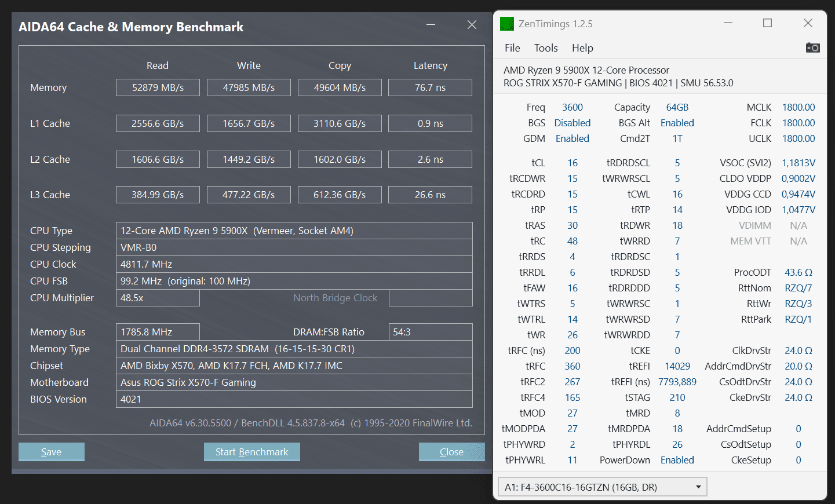Click the L2 Cache Read value 1606.6 GB/s
Image resolution: width=835 pixels, height=504 pixels.
(x=158, y=159)
